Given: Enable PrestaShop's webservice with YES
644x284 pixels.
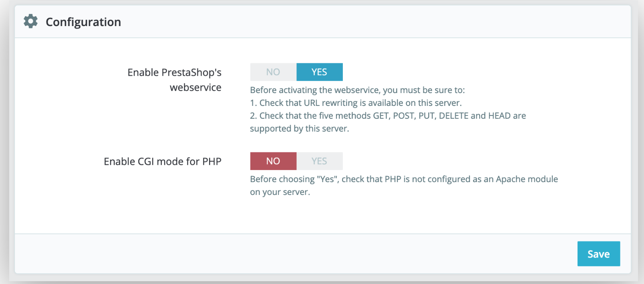Looking at the screenshot, I should click(320, 72).
